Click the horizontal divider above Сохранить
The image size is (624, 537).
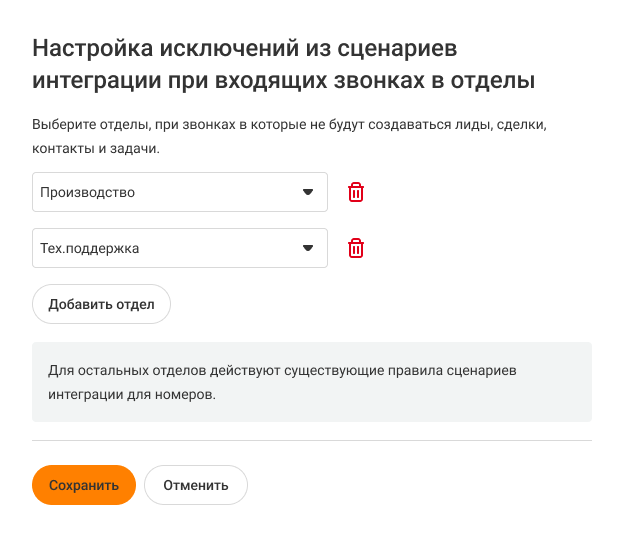(x=312, y=440)
